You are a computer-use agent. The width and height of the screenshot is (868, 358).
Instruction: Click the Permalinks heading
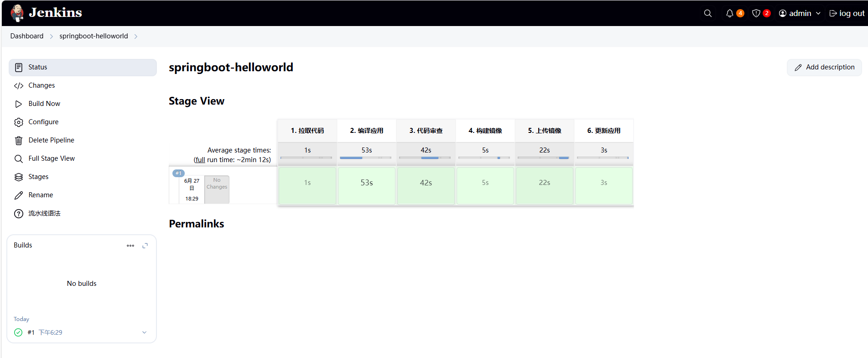(x=197, y=224)
